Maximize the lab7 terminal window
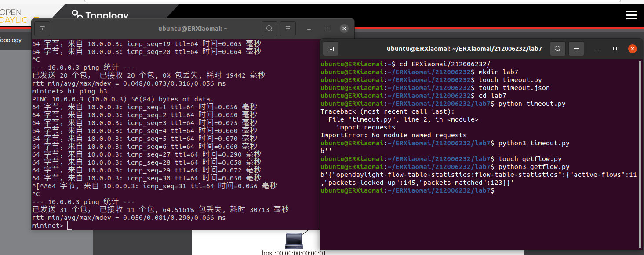Viewport: 644px width, 255px height. point(615,49)
